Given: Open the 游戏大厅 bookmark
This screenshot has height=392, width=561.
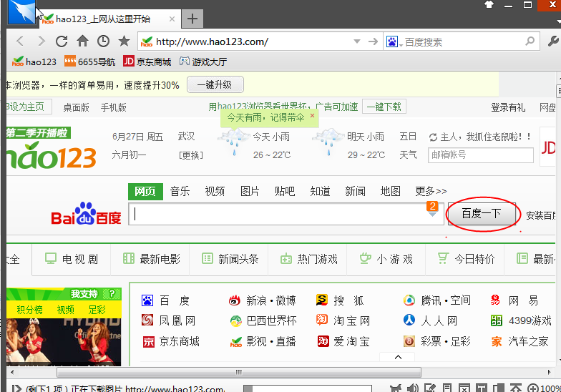Looking at the screenshot, I should (203, 62).
